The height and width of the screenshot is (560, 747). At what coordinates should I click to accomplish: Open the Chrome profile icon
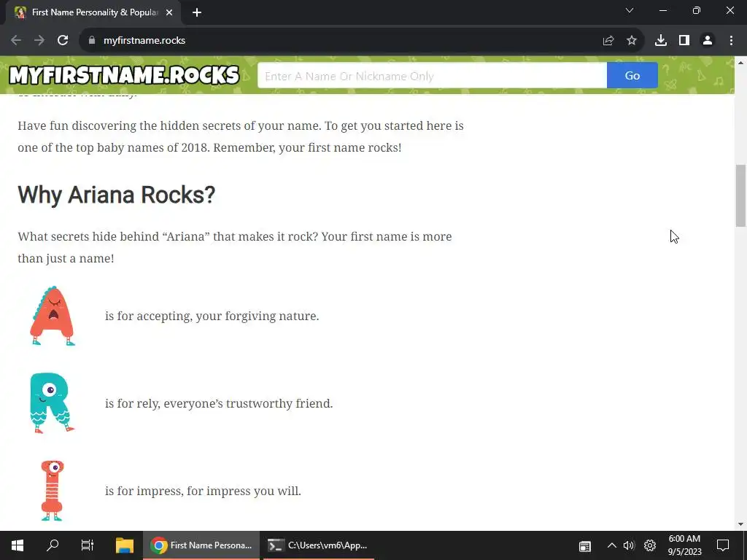[x=708, y=41]
